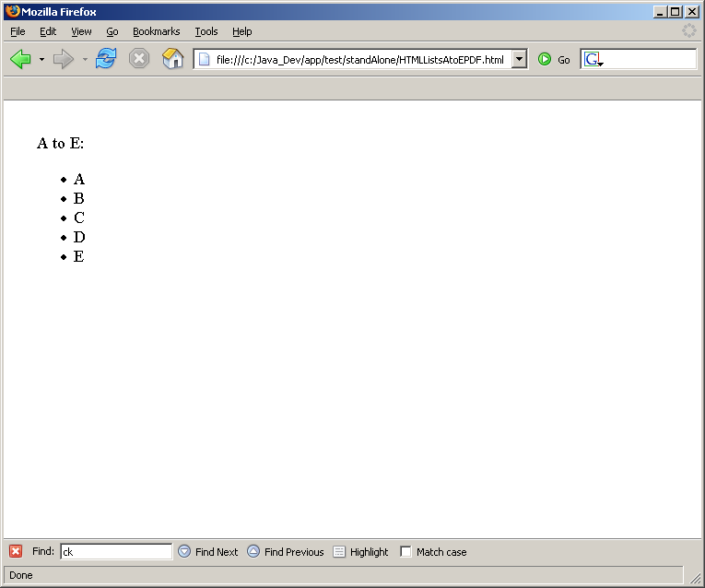Open the Tools menu
705x588 pixels.
click(x=206, y=31)
